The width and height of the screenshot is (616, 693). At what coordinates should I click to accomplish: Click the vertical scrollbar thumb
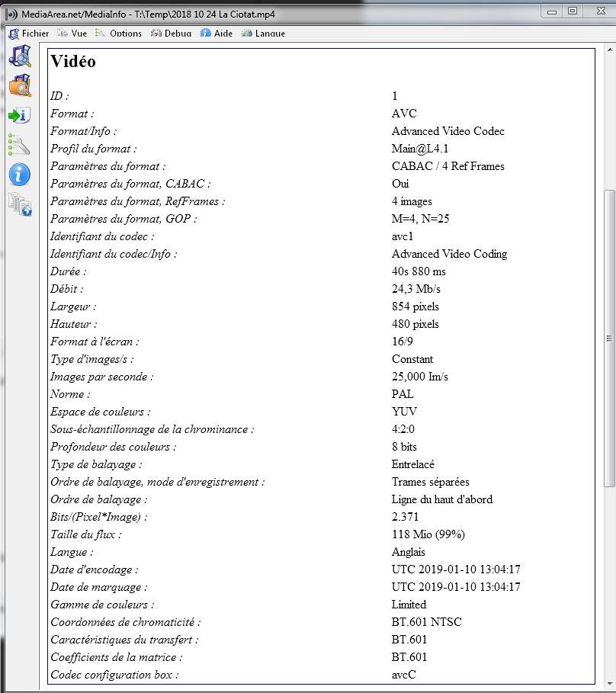608,338
